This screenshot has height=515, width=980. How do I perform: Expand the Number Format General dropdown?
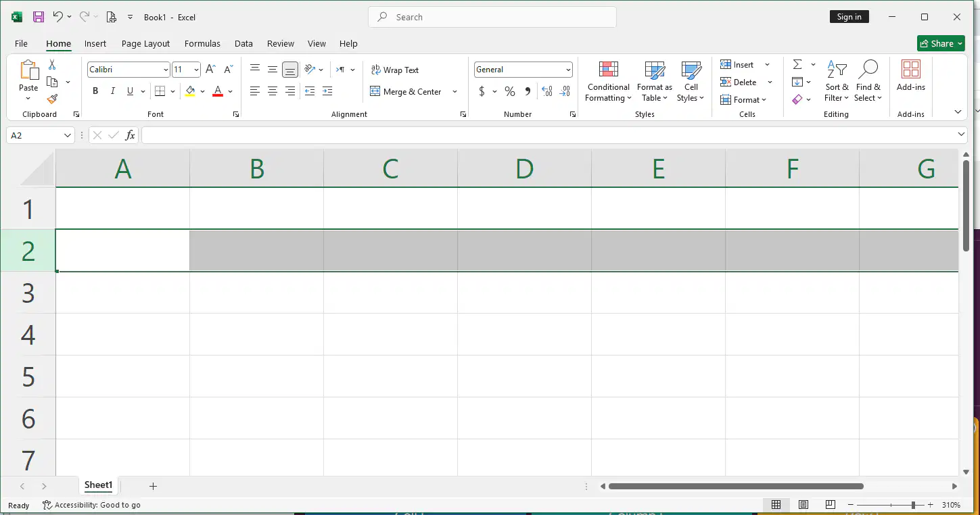[x=568, y=70]
